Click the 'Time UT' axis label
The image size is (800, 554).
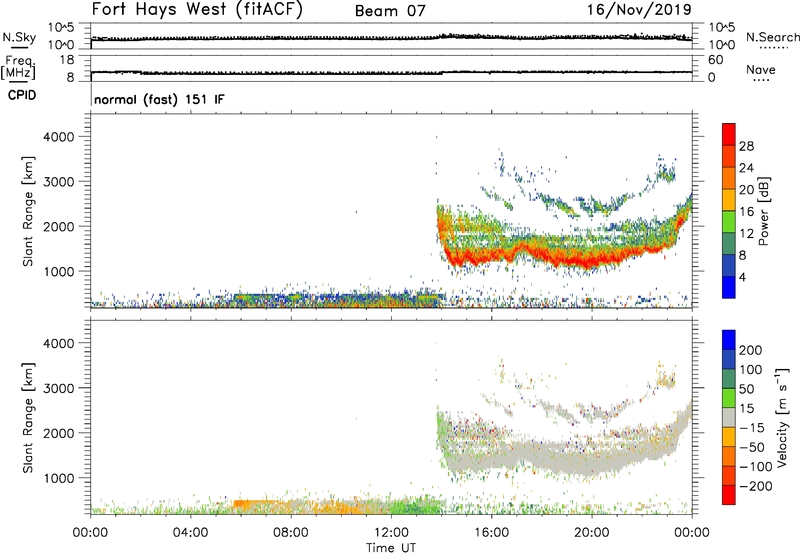(391, 547)
